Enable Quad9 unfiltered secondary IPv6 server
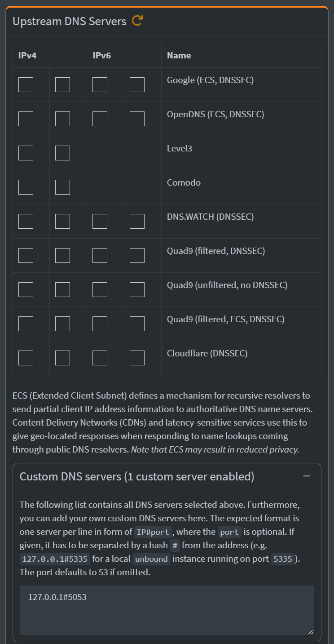 tap(137, 289)
